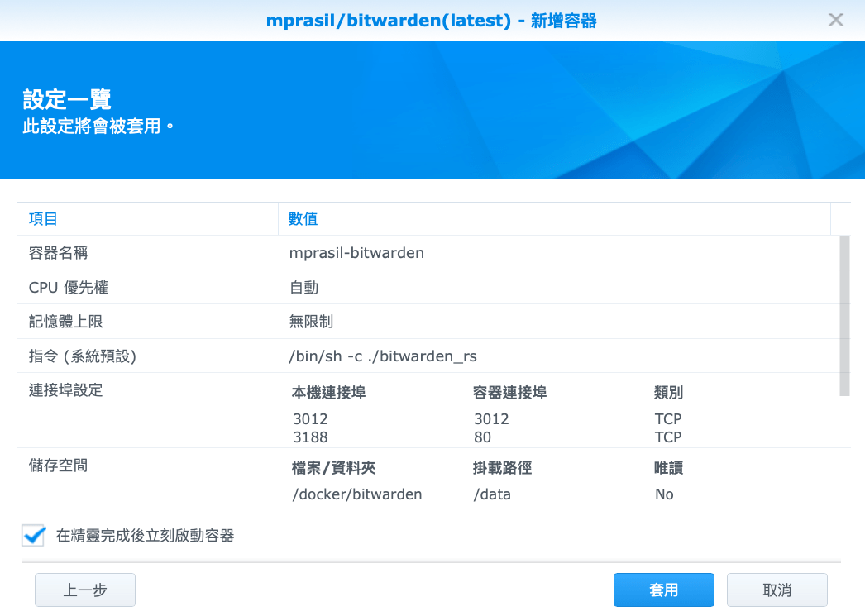Select the read-only No value
The height and width of the screenshot is (616, 865).
point(664,494)
